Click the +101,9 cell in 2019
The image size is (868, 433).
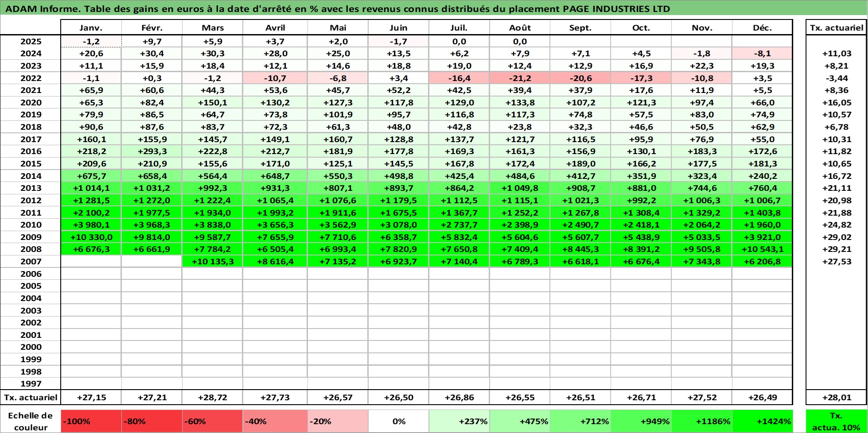coord(338,115)
